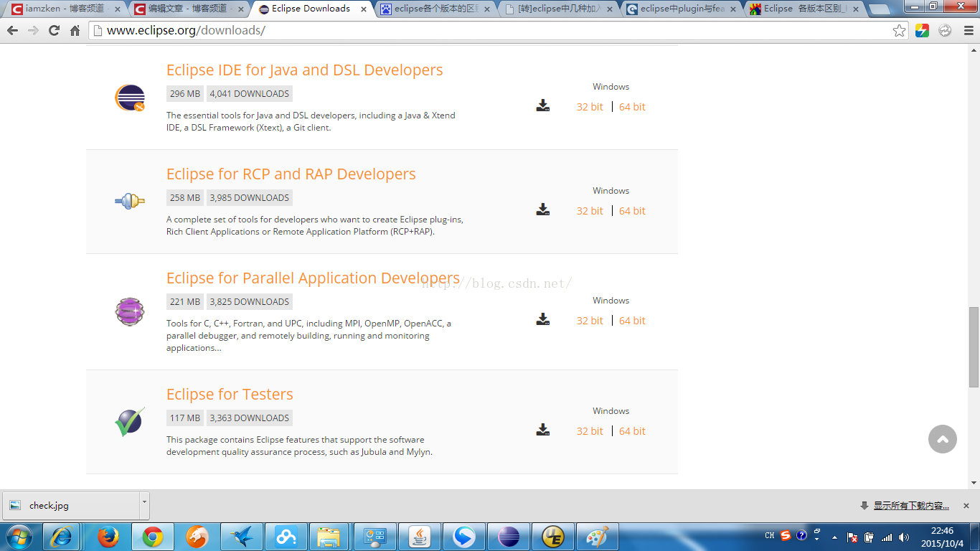
Task: Click the Parallel Application purple sphere logo
Action: (130, 311)
